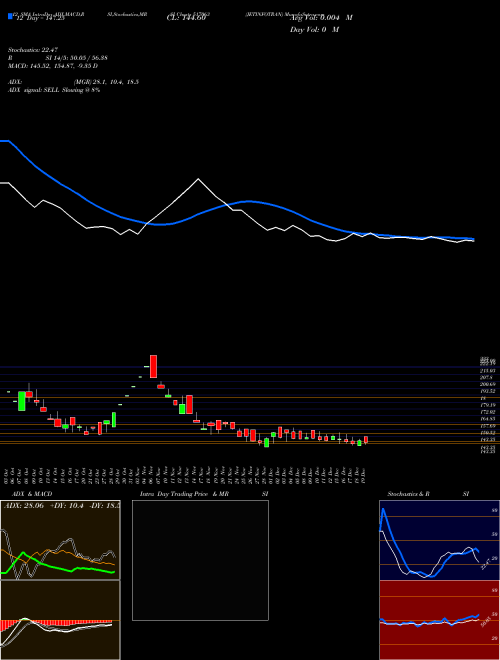Click the ADX signal: SELL text

54,90
